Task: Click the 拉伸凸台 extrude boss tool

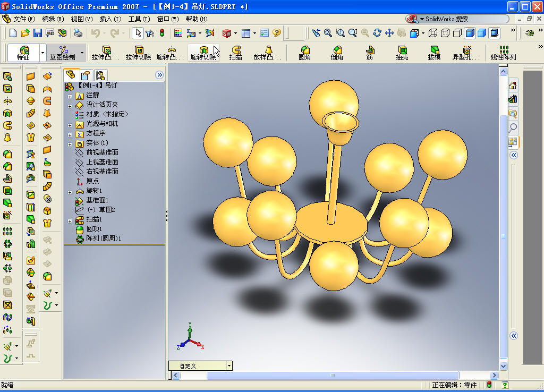Action: point(105,53)
